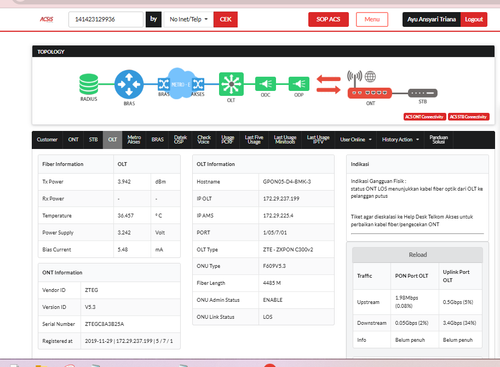Click the ODC node icon
The image size is (500, 367).
click(265, 84)
